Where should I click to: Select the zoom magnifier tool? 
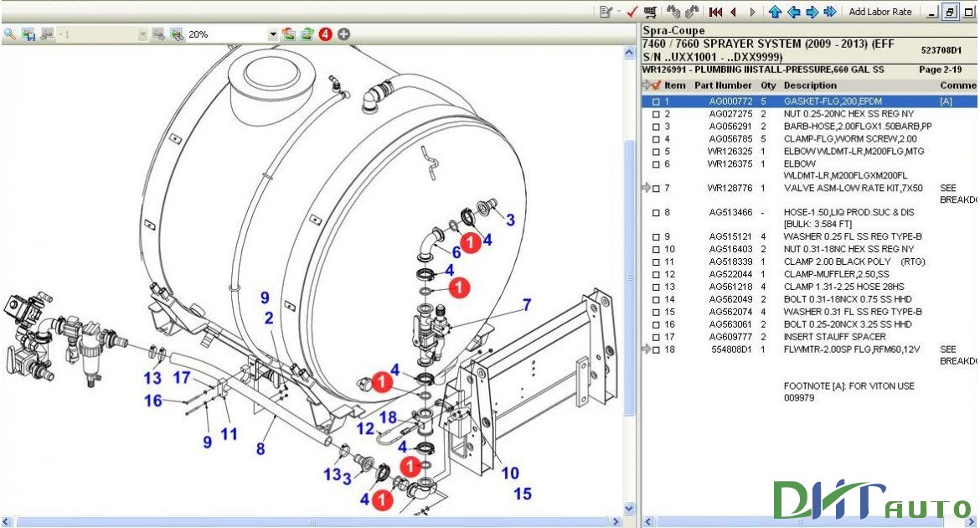coord(10,35)
